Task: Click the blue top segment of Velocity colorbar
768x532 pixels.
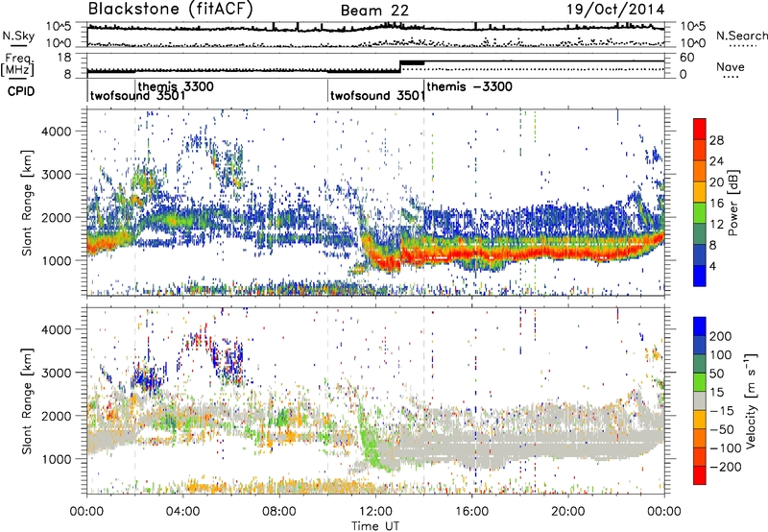Action: point(700,326)
